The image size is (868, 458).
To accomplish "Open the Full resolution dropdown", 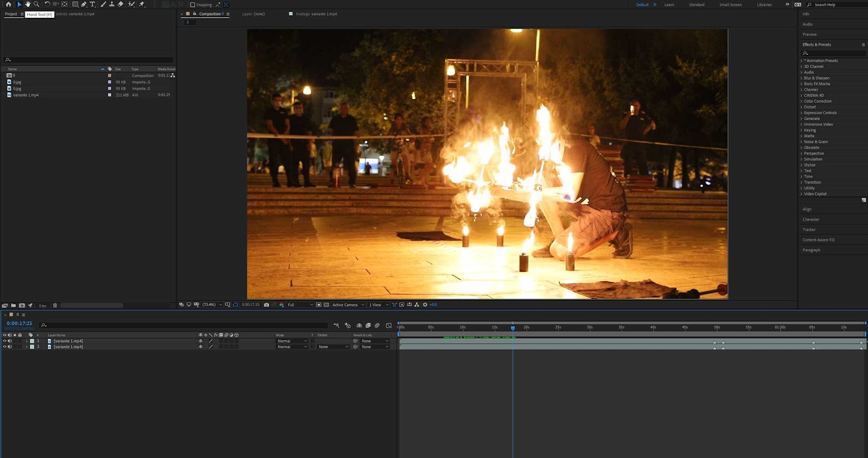I will pyautogui.click(x=299, y=305).
